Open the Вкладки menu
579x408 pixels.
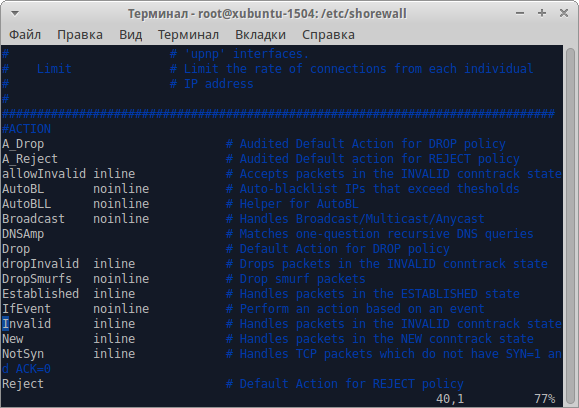point(260,35)
